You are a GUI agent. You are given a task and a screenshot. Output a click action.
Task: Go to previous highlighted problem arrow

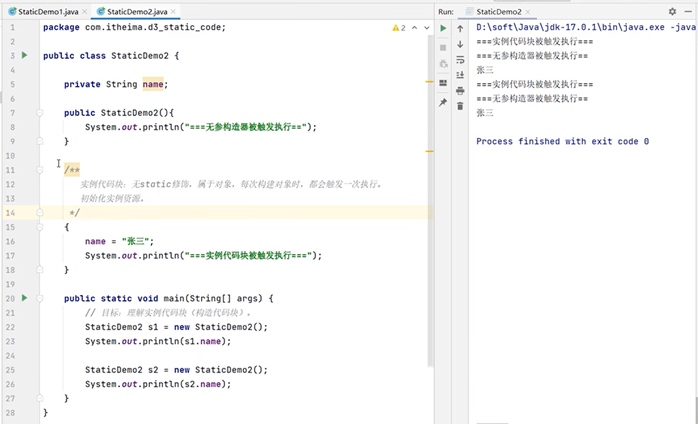point(414,28)
